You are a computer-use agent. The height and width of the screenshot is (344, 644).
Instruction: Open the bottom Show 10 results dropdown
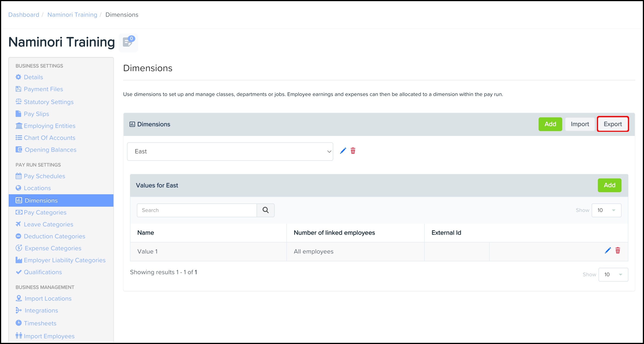pos(613,274)
